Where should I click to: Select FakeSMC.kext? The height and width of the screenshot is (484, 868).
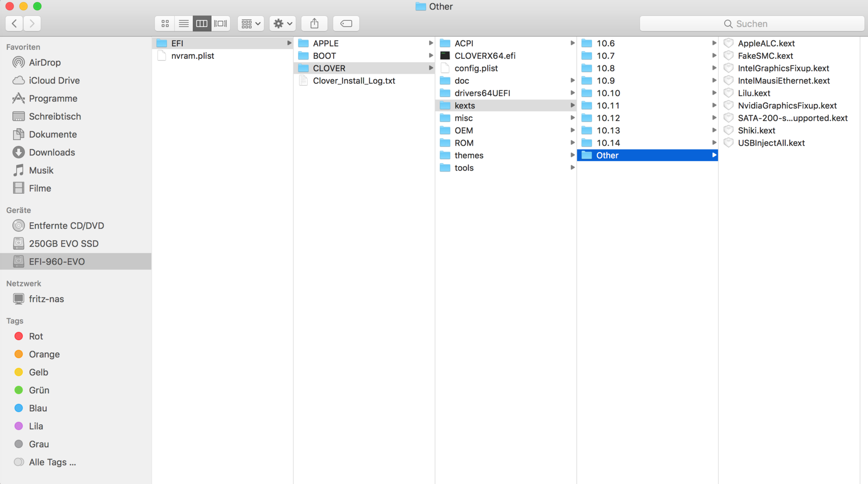point(789,56)
